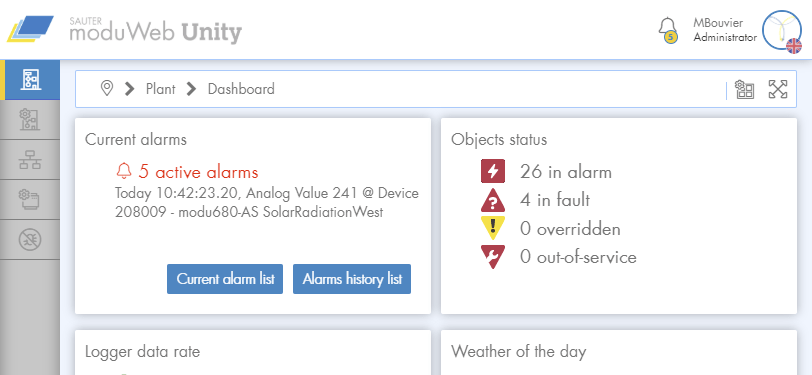Image resolution: width=812 pixels, height=375 pixels.
Task: Expand the chevron before Dashboard
Action: [192, 89]
